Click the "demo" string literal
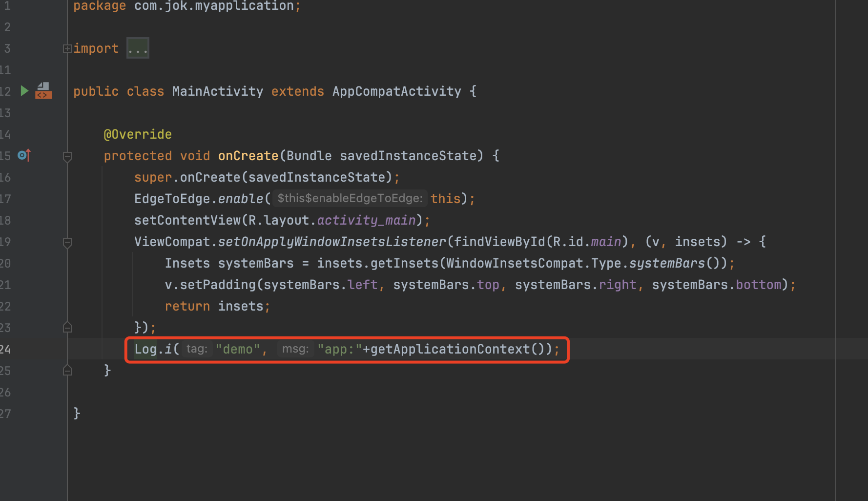 point(238,349)
